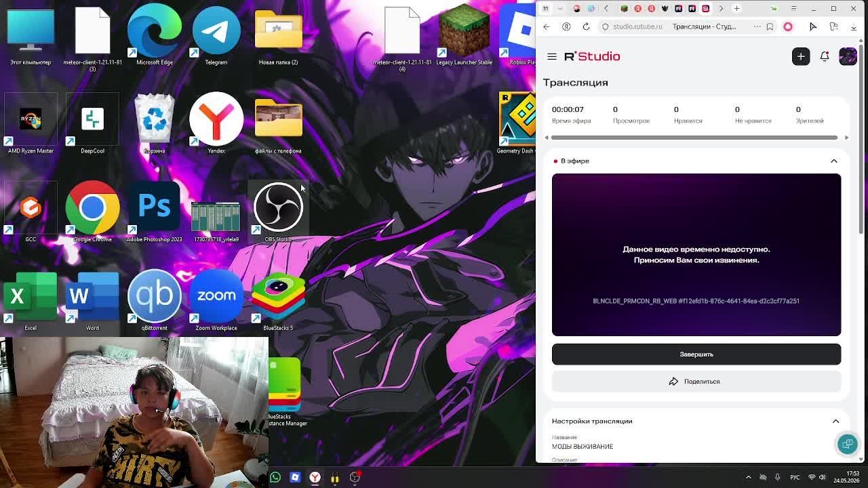Screen dimensions: 868x488
Task: Select the BlueStacks Instance Manager icon
Action: 286,393
